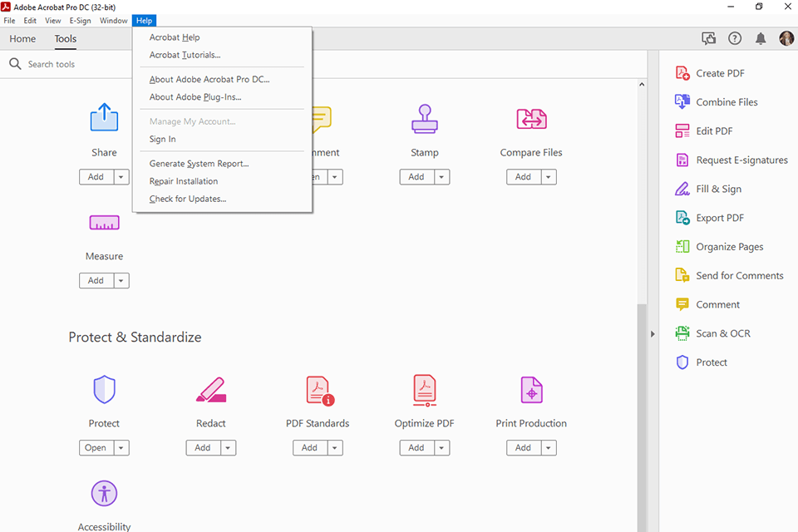Click the help question mark icon
798x532 pixels.
(734, 38)
